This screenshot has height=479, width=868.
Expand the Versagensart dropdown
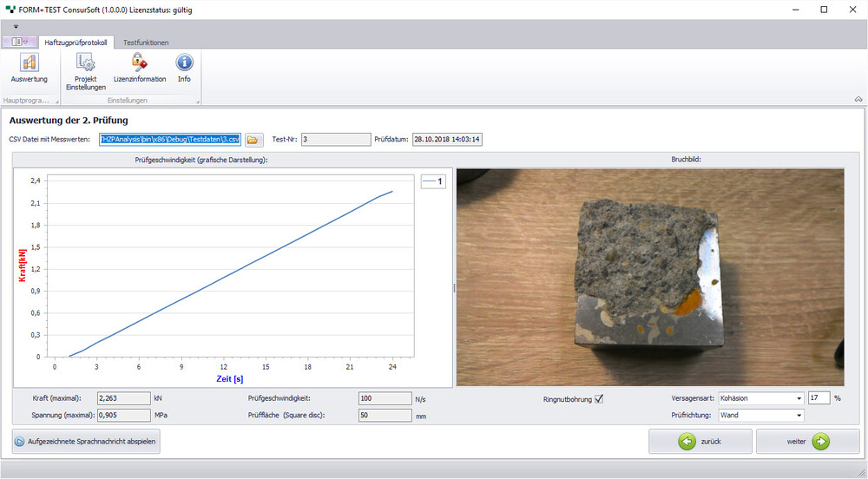point(798,398)
